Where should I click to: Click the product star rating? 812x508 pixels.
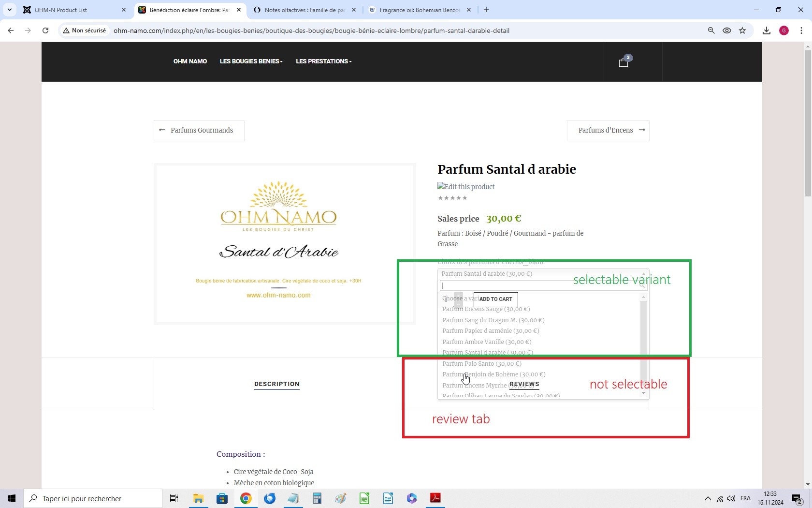[452, 198]
